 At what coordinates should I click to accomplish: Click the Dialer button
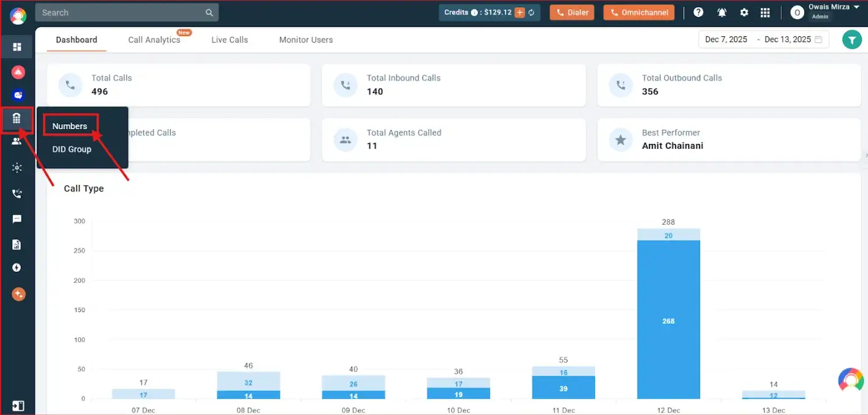pos(572,12)
